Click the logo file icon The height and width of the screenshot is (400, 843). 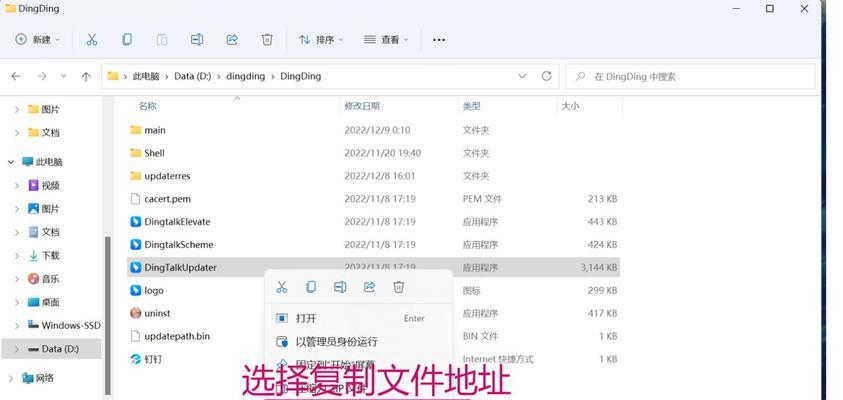click(x=135, y=290)
